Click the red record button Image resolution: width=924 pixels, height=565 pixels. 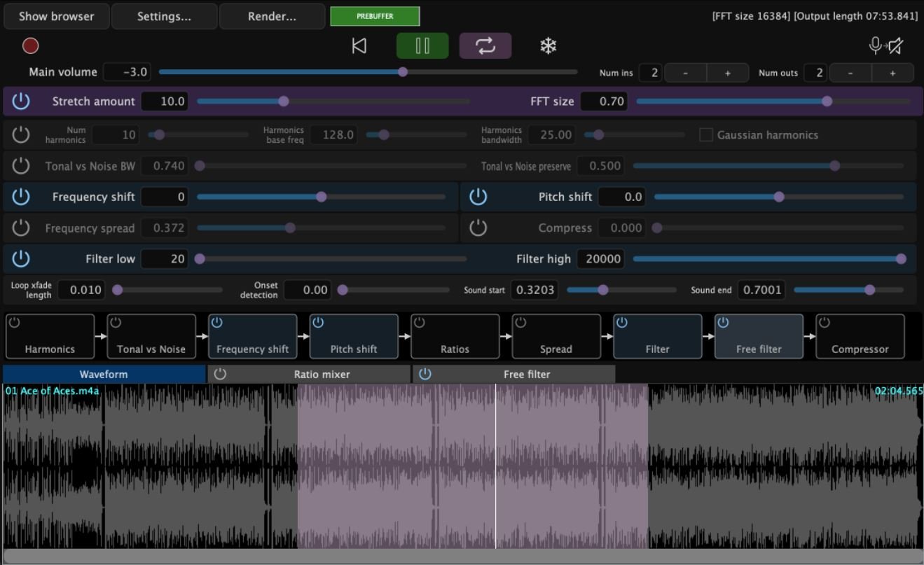pos(30,46)
